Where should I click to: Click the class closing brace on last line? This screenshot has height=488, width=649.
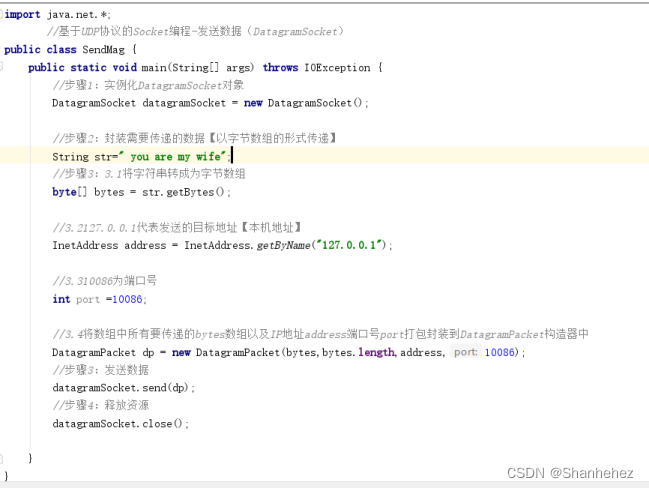(x=6, y=476)
